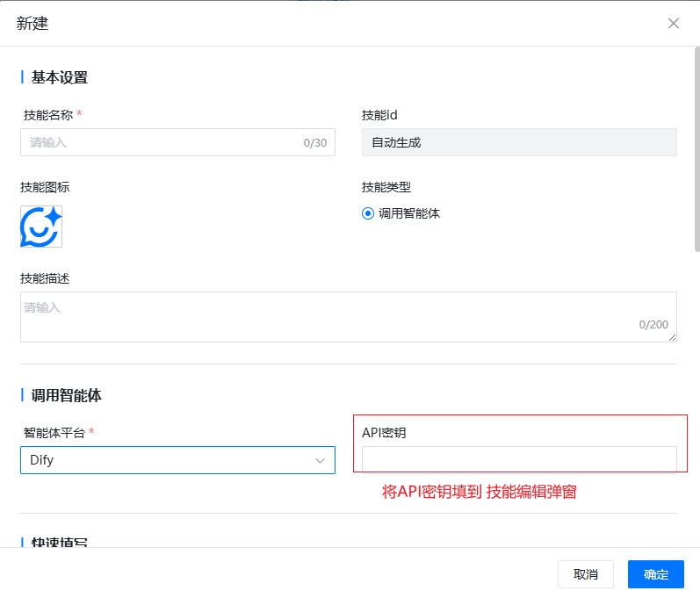Focus the 技能名称 input field
Viewport: 700px width, 598px height.
158,142
